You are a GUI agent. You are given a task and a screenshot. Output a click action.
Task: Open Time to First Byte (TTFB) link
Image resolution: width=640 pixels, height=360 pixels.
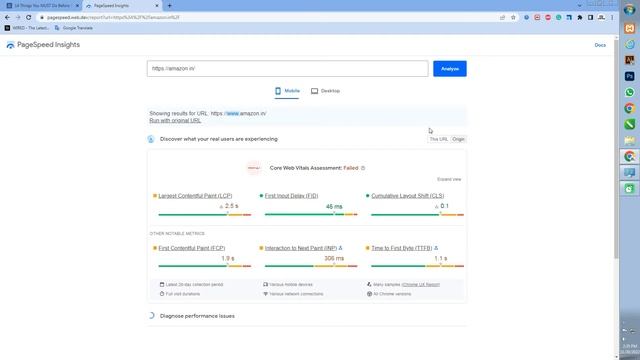402,248
